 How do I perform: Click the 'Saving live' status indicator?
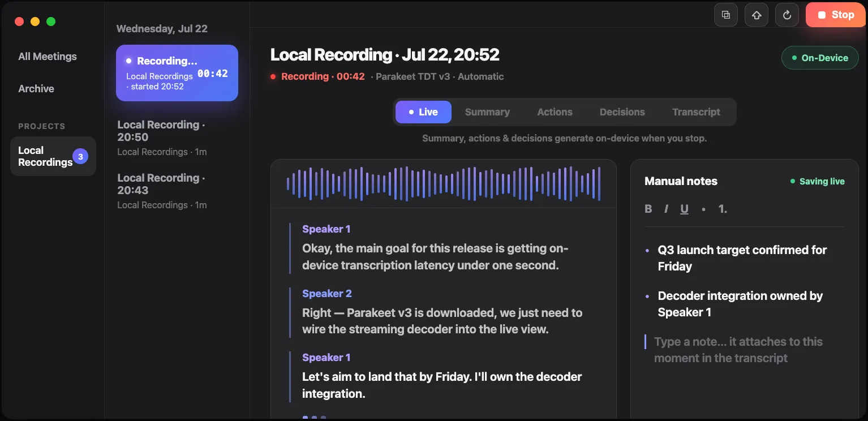pyautogui.click(x=818, y=182)
